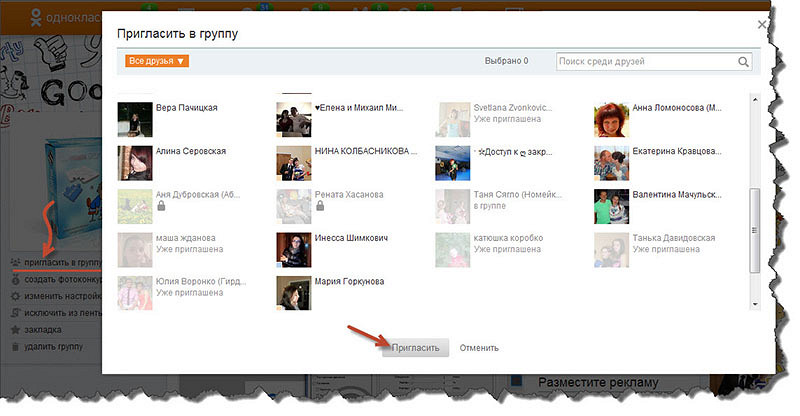Viewport: 800px width, 416px height.
Task: Click the trash icon beside 'удалить группу'
Action: 16,347
